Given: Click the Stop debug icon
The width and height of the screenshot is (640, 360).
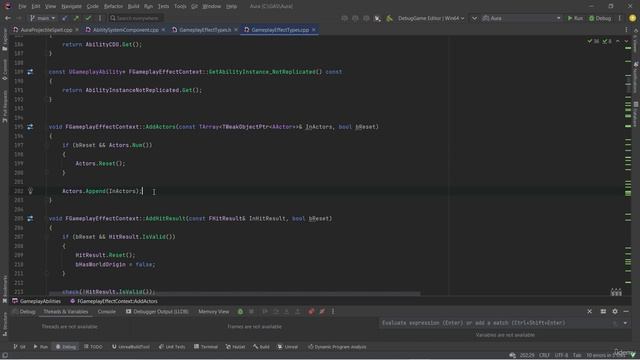Looking at the screenshot, I should 251,311.
